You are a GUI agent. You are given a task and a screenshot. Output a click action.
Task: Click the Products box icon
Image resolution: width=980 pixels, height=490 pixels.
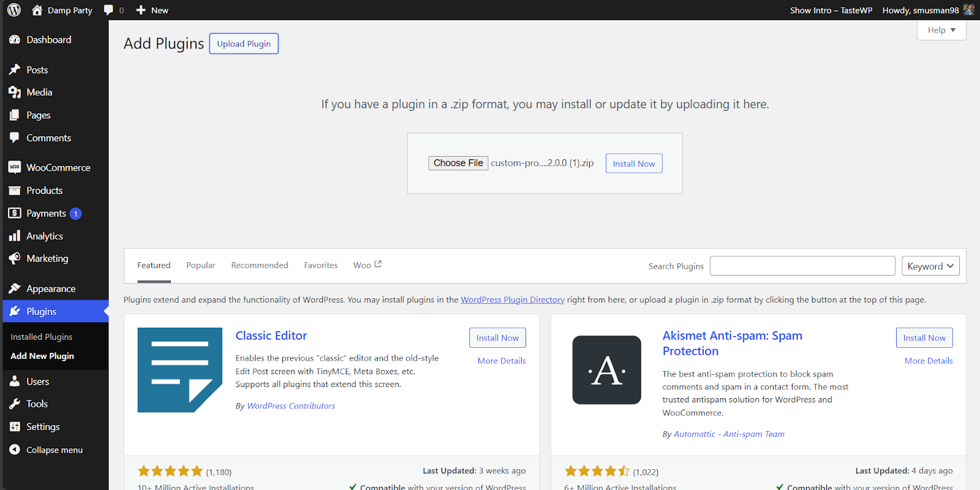[15, 190]
